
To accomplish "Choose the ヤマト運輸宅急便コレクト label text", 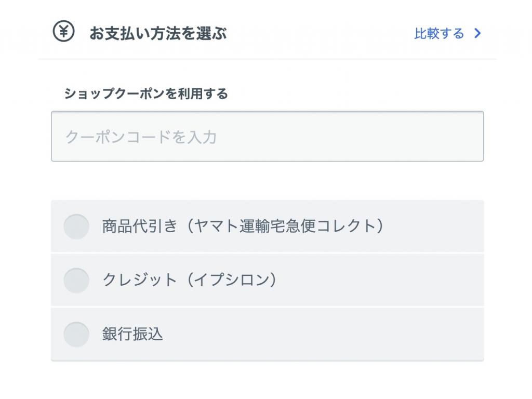I will [x=285, y=227].
